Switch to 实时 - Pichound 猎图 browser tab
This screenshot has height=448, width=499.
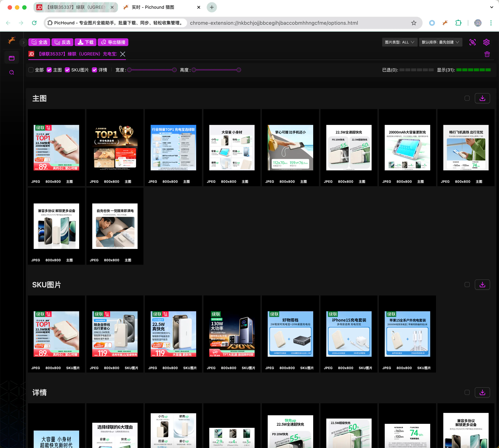153,7
